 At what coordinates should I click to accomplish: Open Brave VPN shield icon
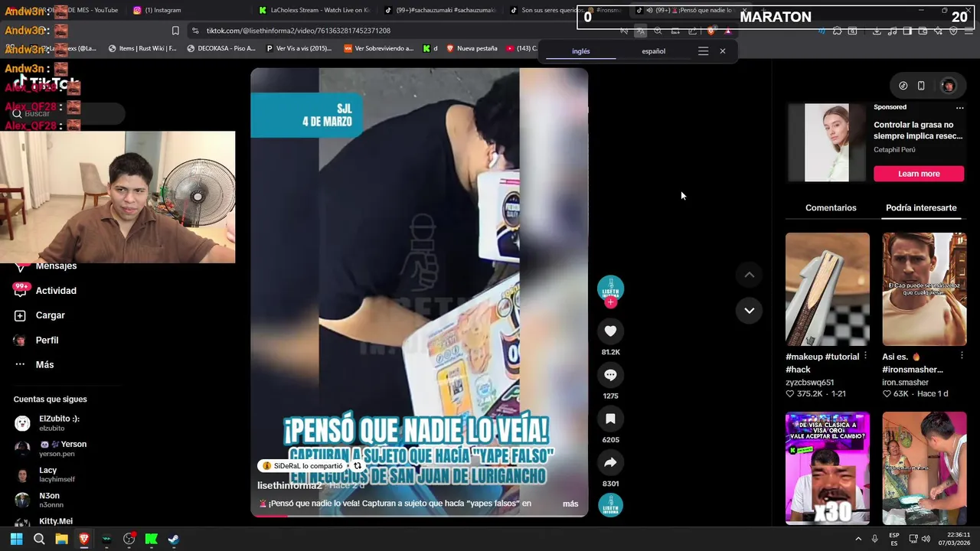coord(953,31)
